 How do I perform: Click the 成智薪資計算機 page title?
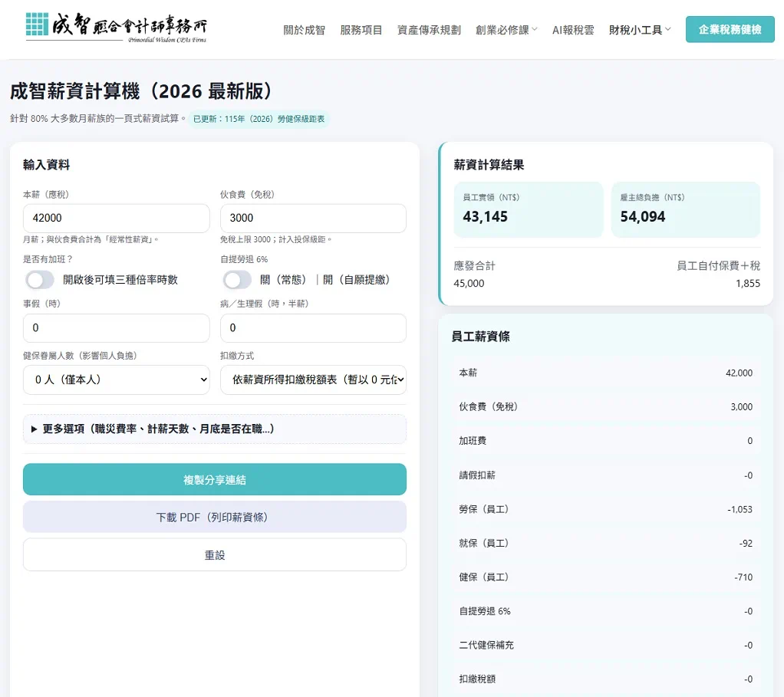point(142,91)
